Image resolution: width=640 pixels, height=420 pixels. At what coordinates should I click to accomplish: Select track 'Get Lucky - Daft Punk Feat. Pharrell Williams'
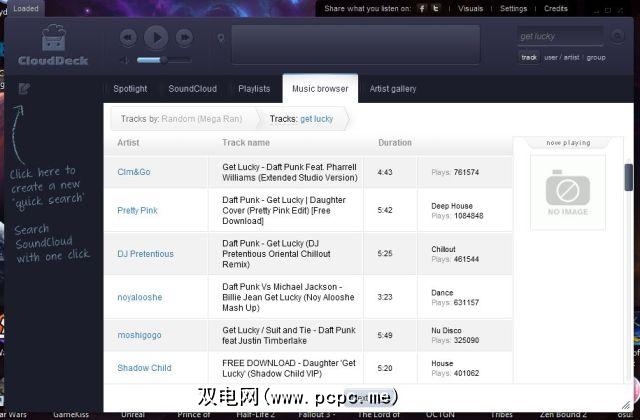click(x=290, y=172)
